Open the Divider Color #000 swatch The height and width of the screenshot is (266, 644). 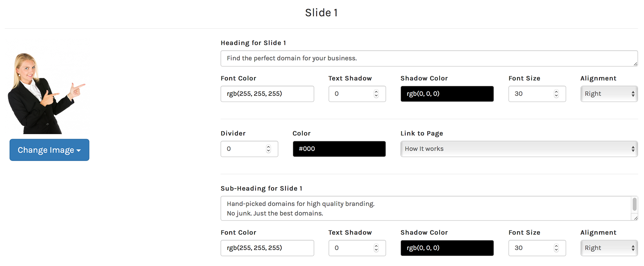(339, 149)
